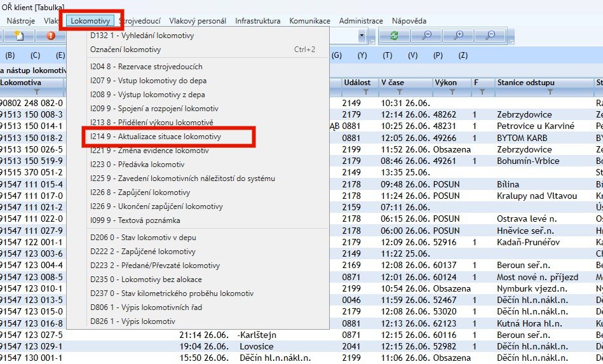Click the zoom in magnifier icon
603x364 pixels.
click(458, 36)
